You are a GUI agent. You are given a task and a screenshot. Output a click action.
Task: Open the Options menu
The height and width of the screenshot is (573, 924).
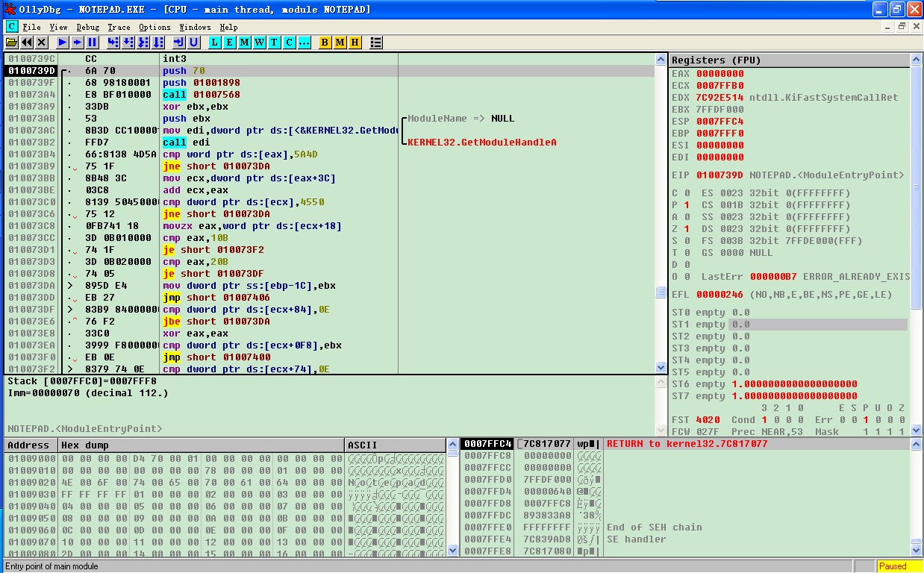pos(154,27)
